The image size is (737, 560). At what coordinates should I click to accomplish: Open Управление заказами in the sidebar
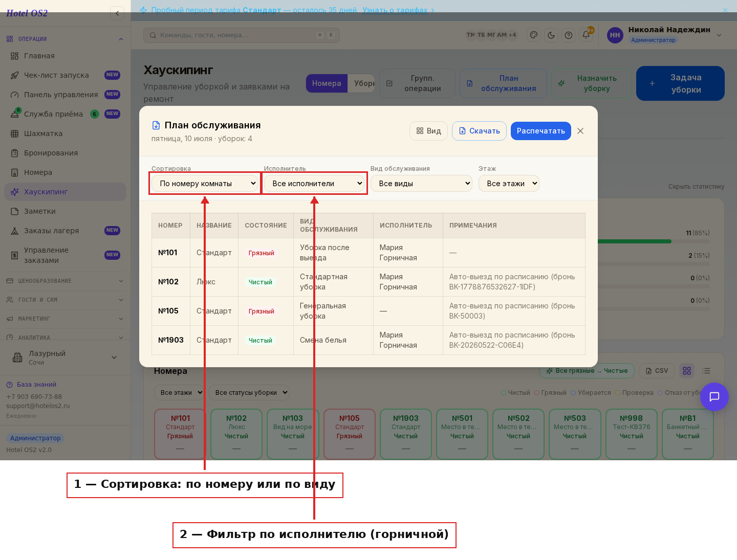point(65,255)
